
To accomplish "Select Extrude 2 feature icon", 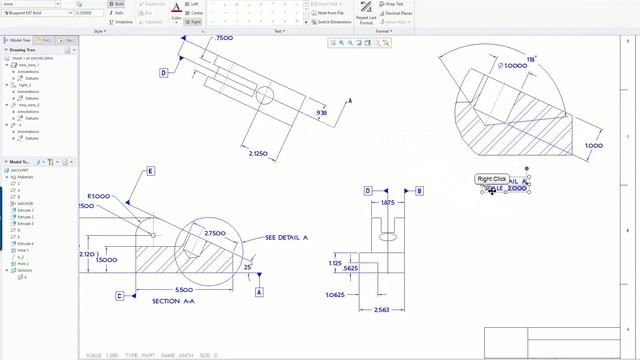I will (14, 217).
